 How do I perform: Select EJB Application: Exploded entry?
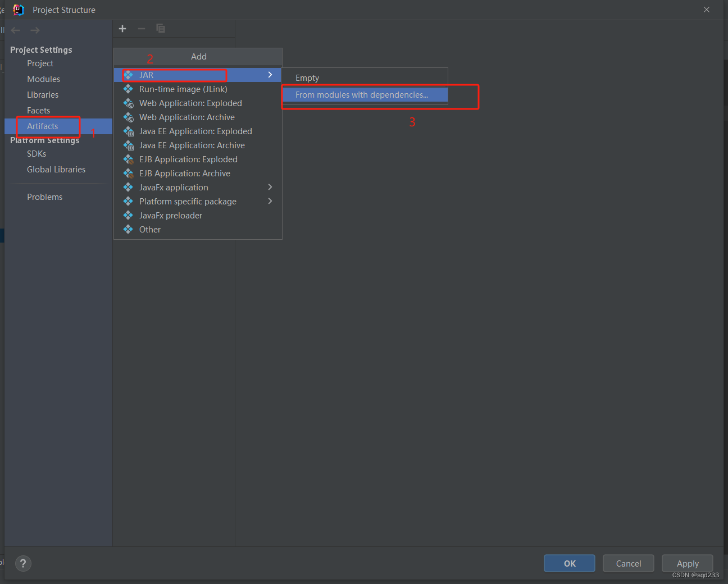pyautogui.click(x=197, y=159)
